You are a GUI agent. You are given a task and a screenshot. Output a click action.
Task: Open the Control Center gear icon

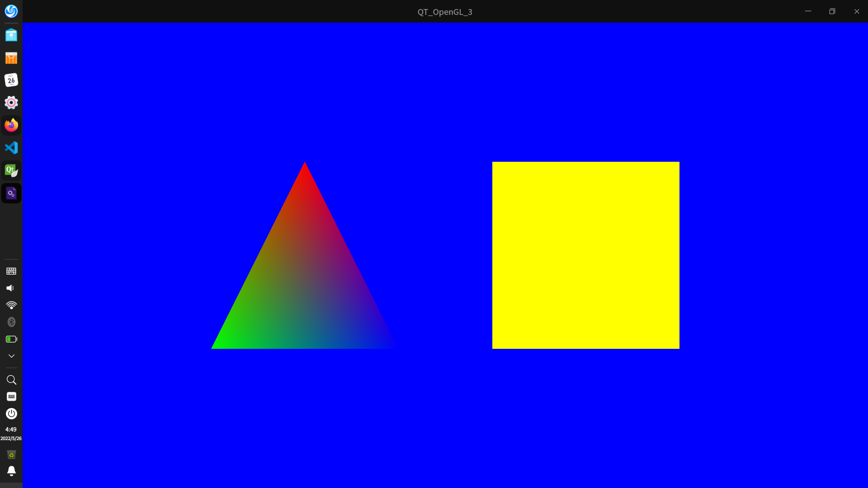(11, 103)
